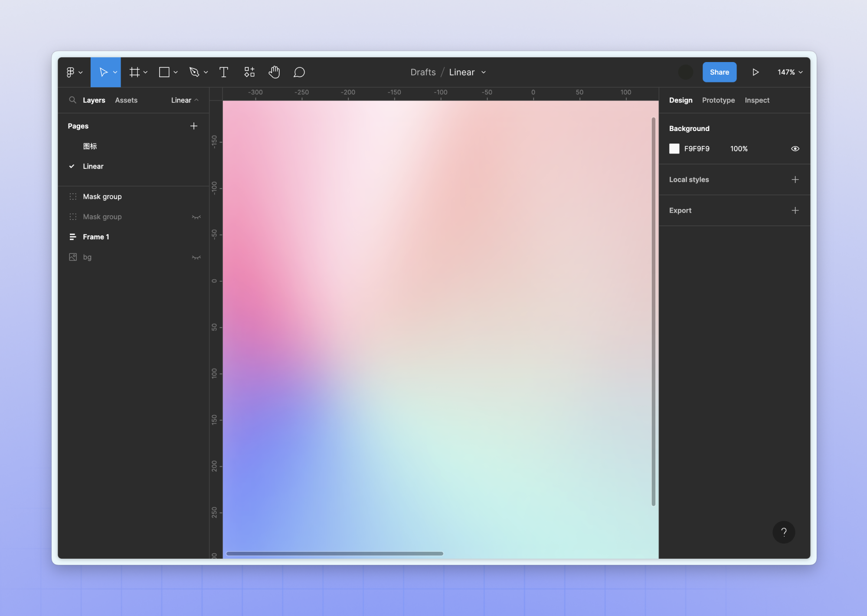Open the 147% zoom dropdown
Viewport: 867px width, 616px height.
point(790,72)
